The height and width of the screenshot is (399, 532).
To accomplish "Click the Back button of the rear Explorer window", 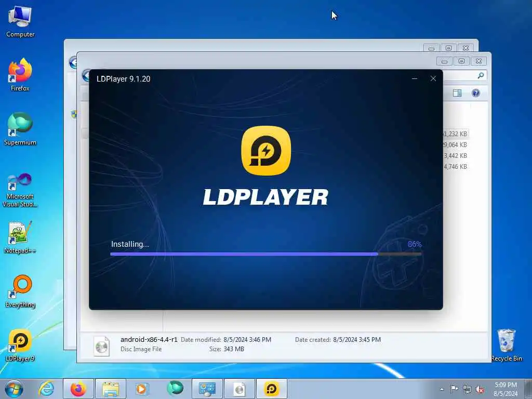I will pyautogui.click(x=72, y=62).
